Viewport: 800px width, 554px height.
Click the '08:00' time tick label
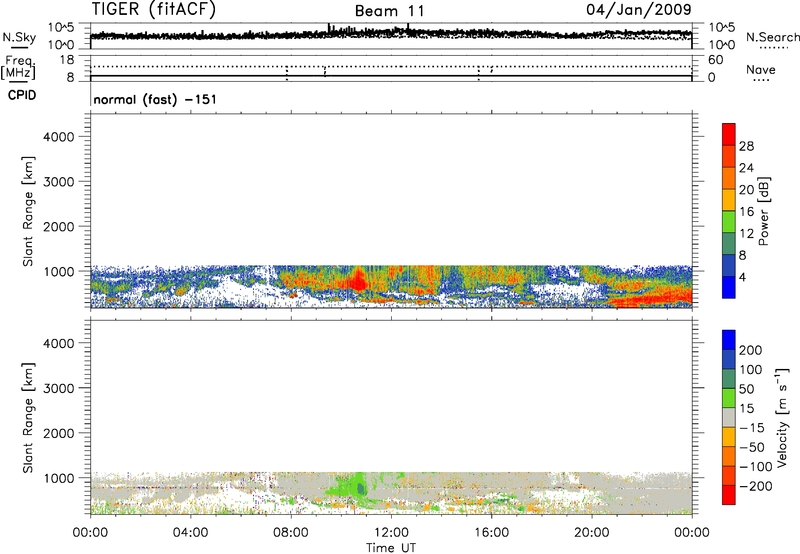point(291,533)
